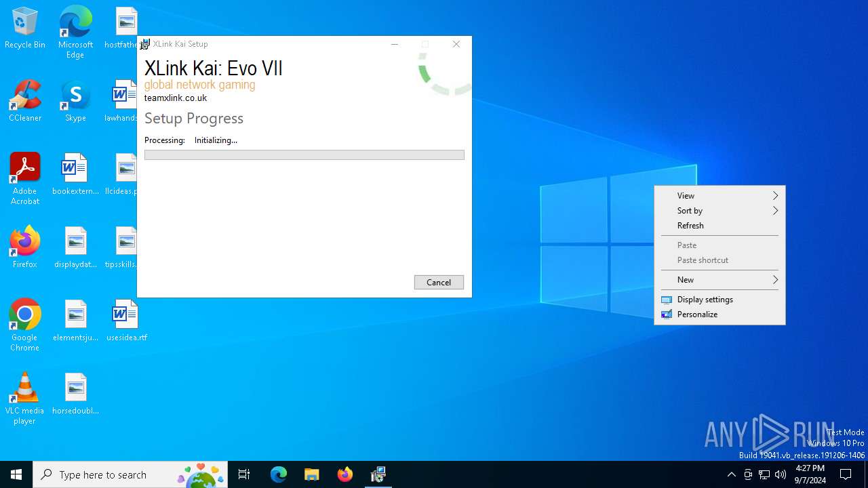The height and width of the screenshot is (488, 868).
Task: Click the clock showing 4:27 PM
Action: (810, 474)
